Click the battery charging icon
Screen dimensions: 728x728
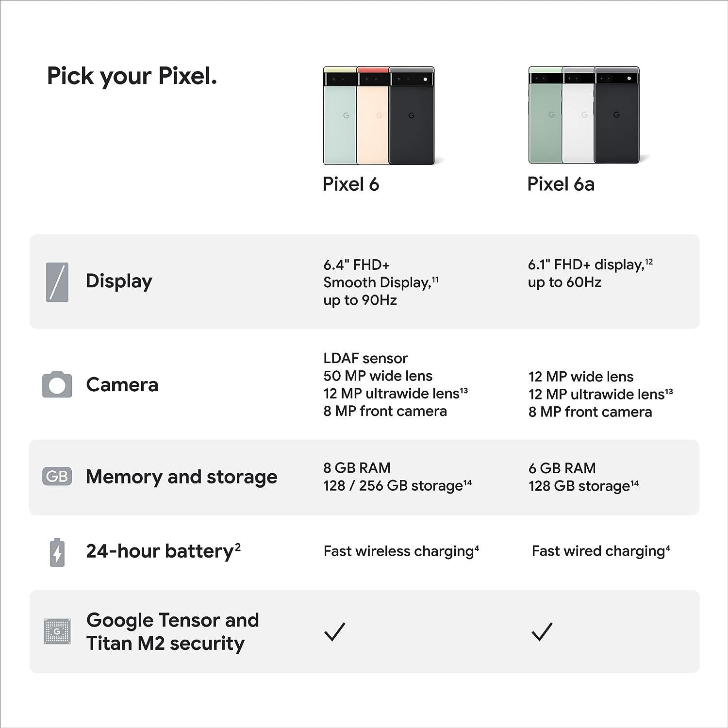pyautogui.click(x=57, y=552)
